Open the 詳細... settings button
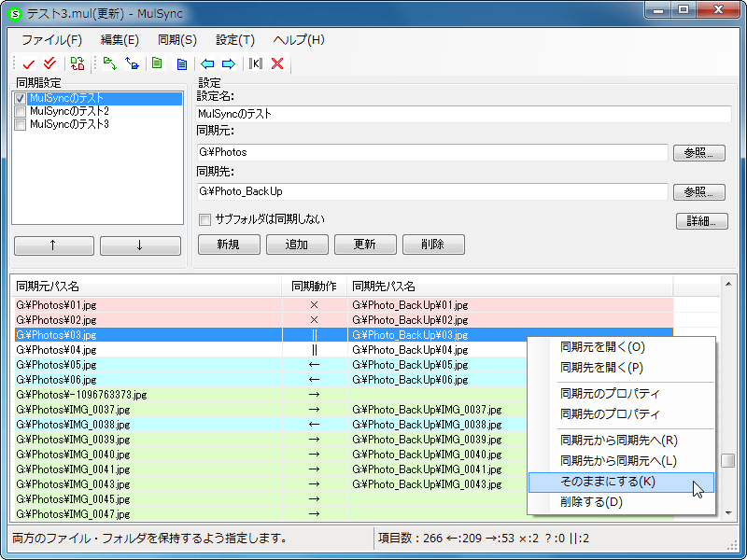This screenshot has width=747, height=560. pyautogui.click(x=702, y=221)
